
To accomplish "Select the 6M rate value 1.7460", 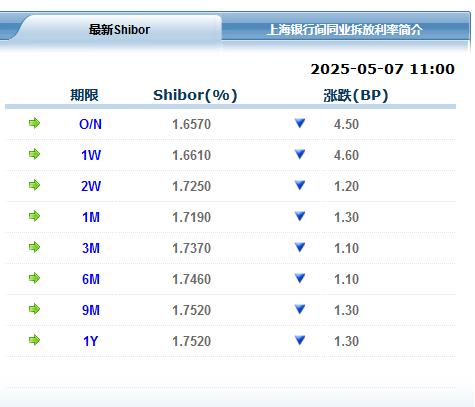I will click(192, 279).
